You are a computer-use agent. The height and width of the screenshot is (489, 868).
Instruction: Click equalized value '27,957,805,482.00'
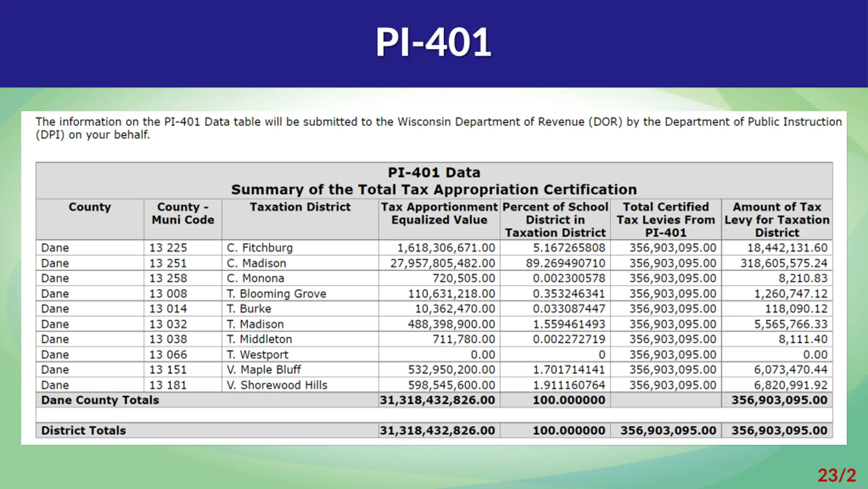tap(443, 263)
